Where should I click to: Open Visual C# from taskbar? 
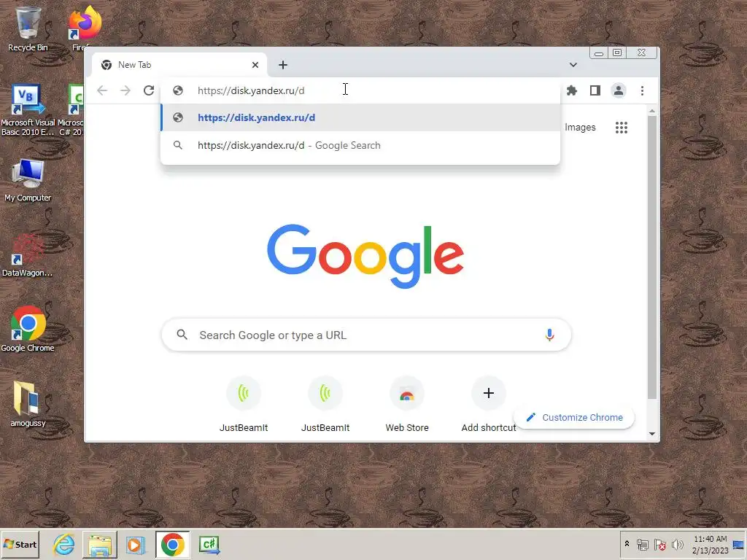(209, 544)
